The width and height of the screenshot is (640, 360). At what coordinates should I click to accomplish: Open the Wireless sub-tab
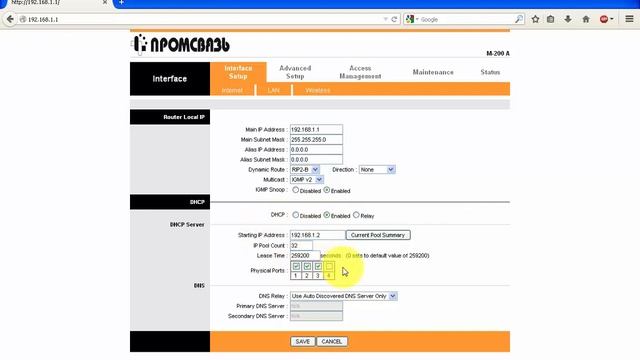tap(318, 90)
